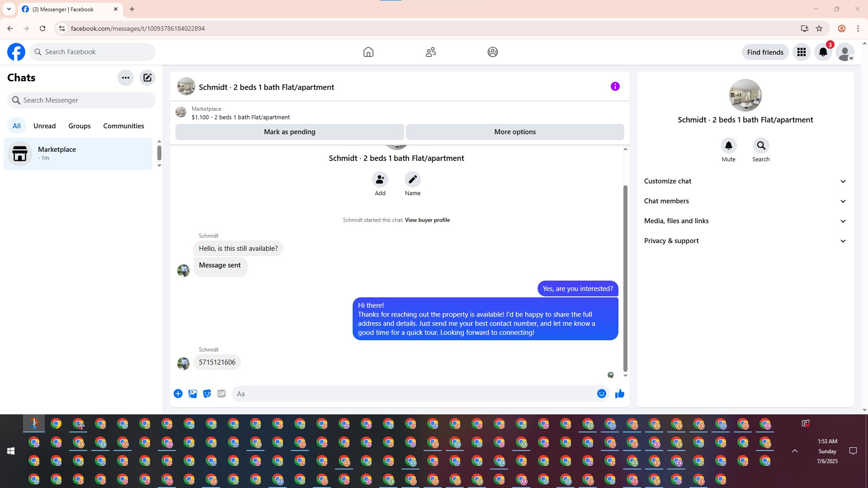Screen dimensions: 868x488
Task: Expand the Customize chat section
Action: (745, 181)
